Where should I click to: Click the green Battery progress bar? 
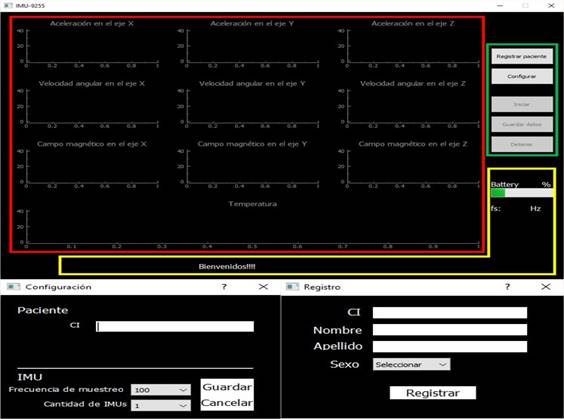coord(522,193)
